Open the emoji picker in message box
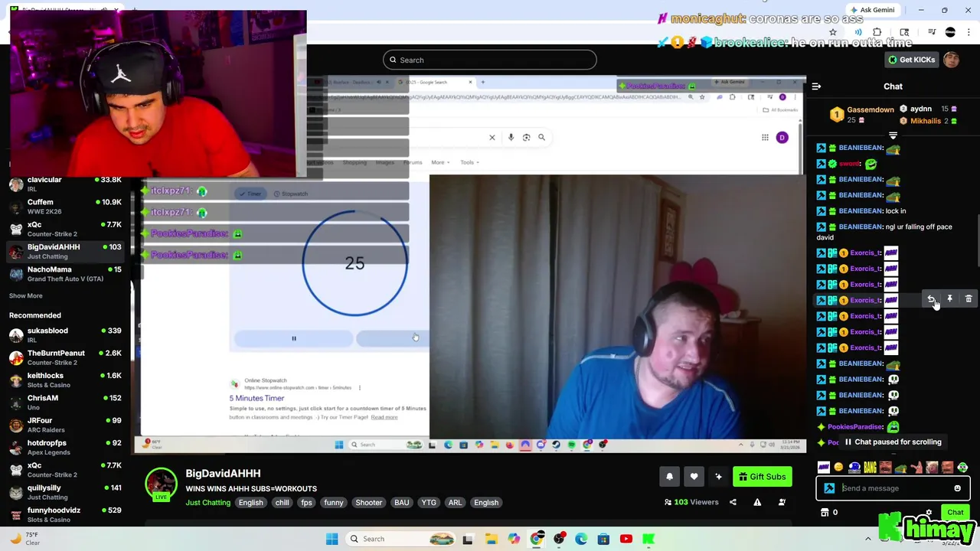This screenshot has width=980, height=551. [957, 488]
